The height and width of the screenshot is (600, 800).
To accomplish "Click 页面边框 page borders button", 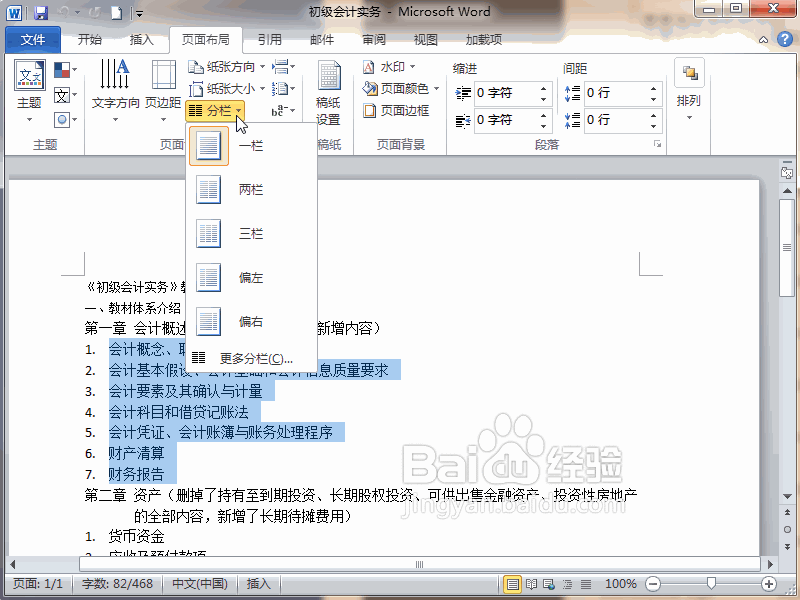I will pos(396,110).
